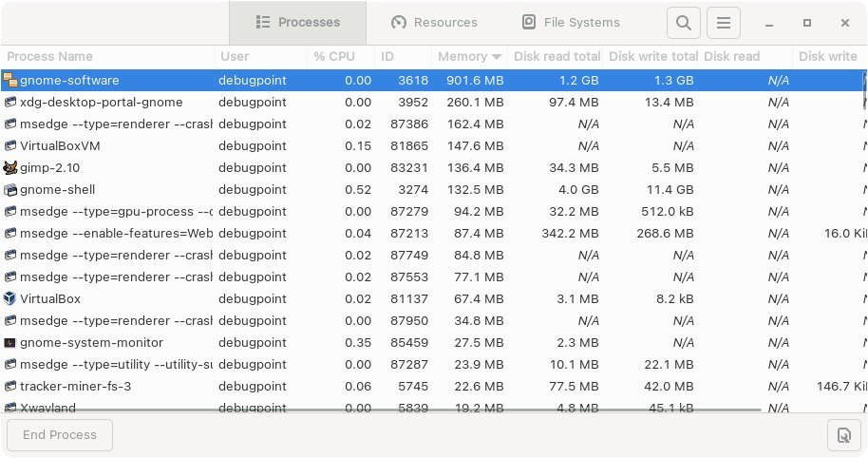Sort by Process Name column header
The image size is (868, 458).
pyautogui.click(x=107, y=56)
